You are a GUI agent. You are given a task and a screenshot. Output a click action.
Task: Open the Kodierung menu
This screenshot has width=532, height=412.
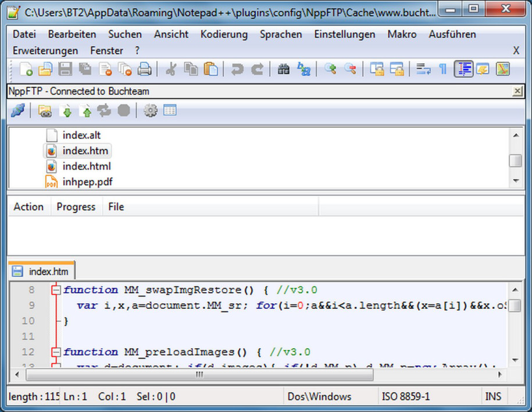tap(224, 34)
